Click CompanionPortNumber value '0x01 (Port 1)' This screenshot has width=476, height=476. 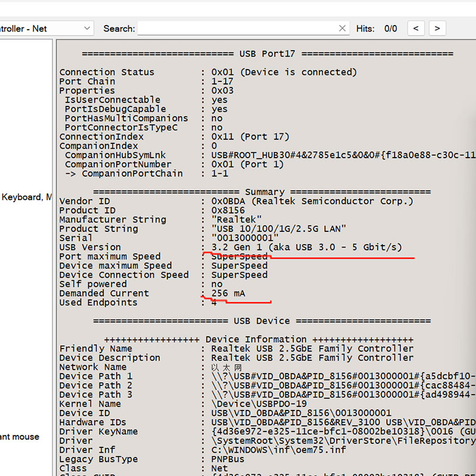(x=248, y=164)
